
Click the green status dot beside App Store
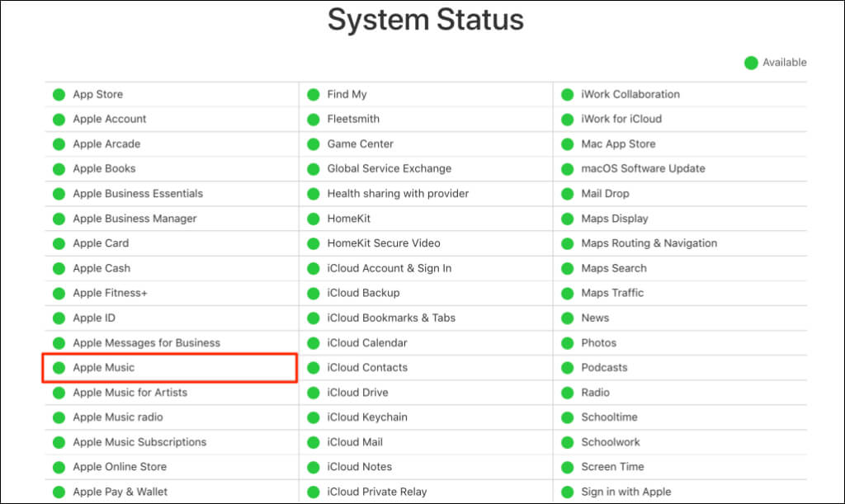(59, 95)
